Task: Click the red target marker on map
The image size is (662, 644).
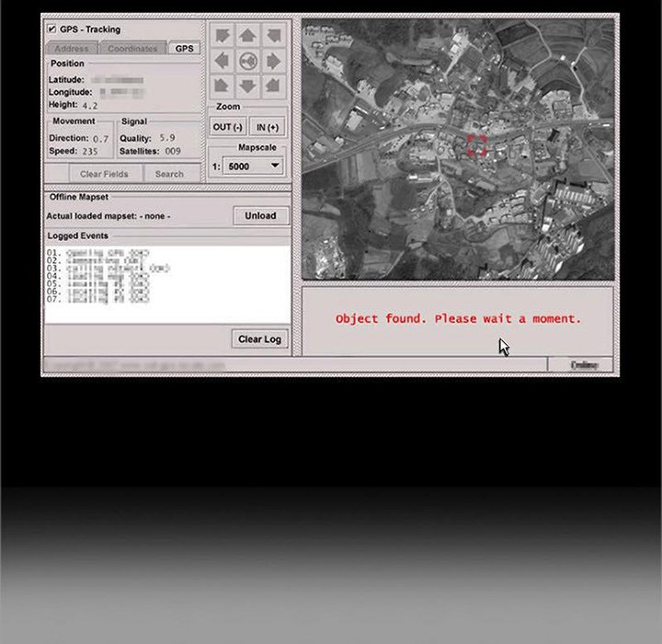Action: tap(476, 145)
